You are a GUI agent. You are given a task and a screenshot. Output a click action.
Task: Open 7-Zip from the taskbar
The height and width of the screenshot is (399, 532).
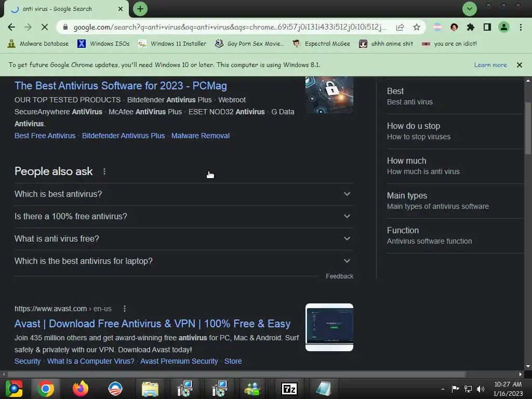(289, 389)
